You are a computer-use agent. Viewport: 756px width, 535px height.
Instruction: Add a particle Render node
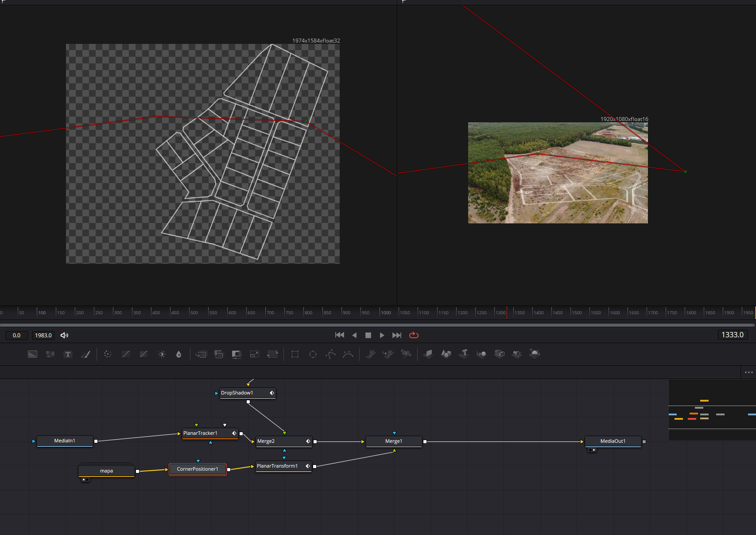tap(406, 354)
